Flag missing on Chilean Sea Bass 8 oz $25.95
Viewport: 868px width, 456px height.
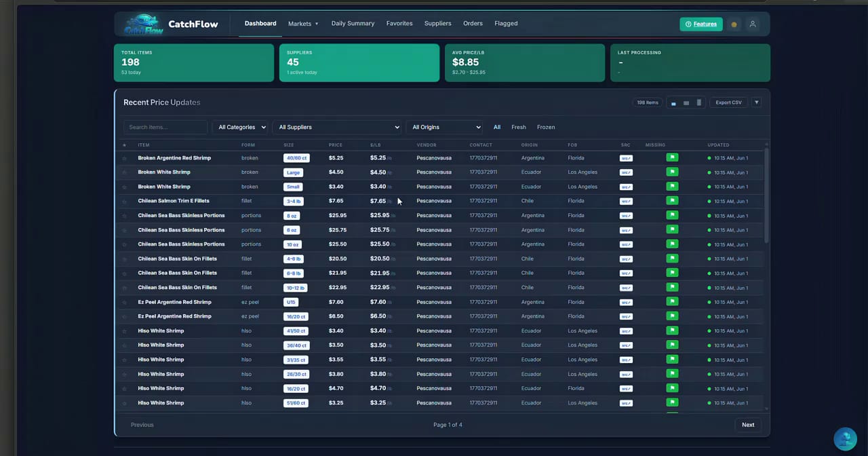tap(672, 215)
